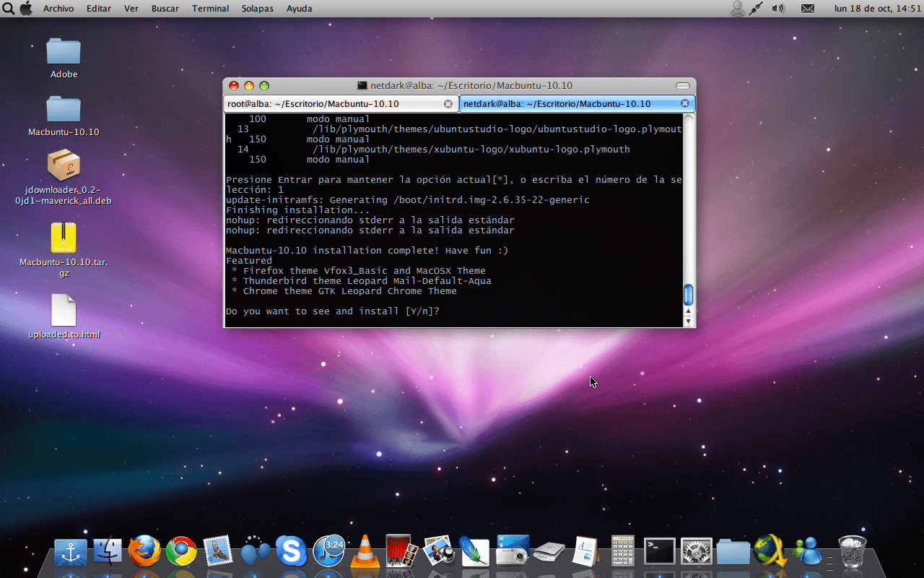924x578 pixels.
Task: Select the Macbuntu-10.10.tar.gz archive file
Action: 64,238
